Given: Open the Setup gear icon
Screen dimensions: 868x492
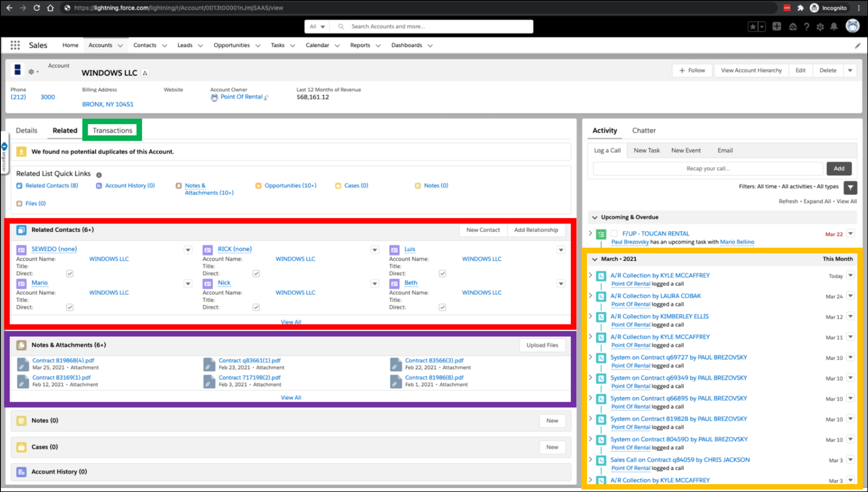Looking at the screenshot, I should click(820, 27).
